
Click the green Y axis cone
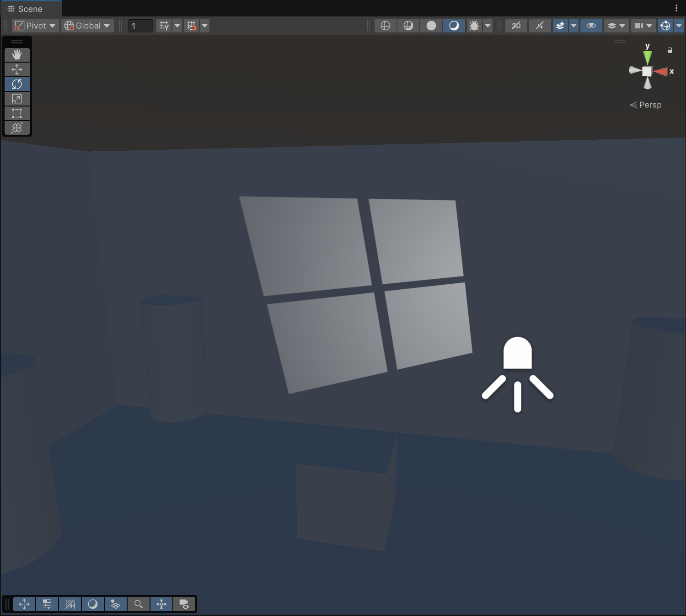[647, 58]
